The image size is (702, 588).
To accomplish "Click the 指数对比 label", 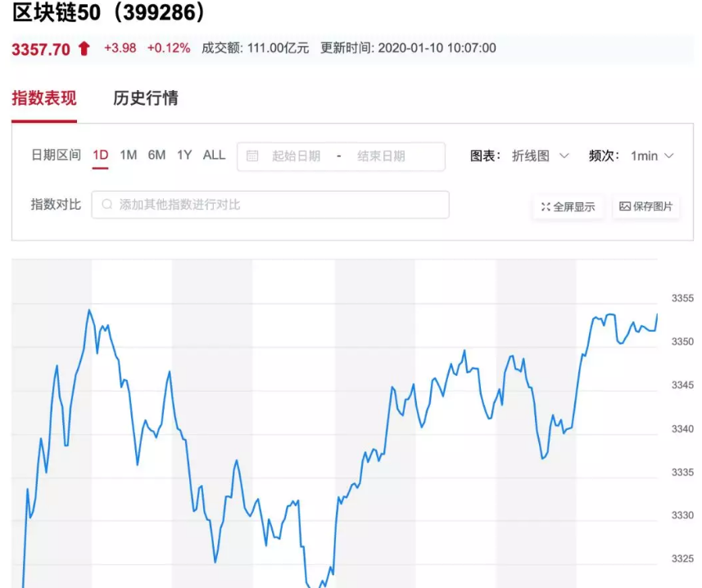I will (56, 205).
